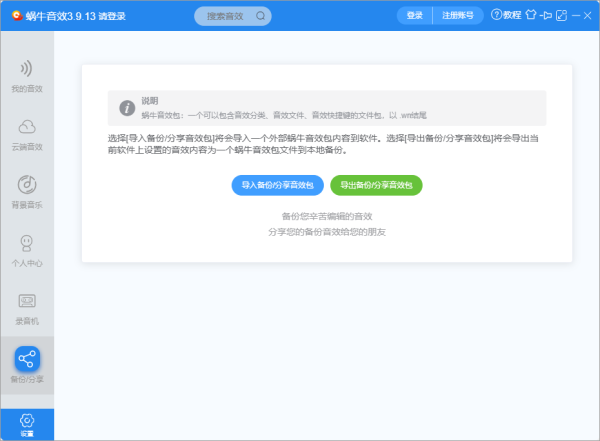Open the 云端音效 cloud section
Viewport: 600px width, 441px height.
pyautogui.click(x=27, y=135)
